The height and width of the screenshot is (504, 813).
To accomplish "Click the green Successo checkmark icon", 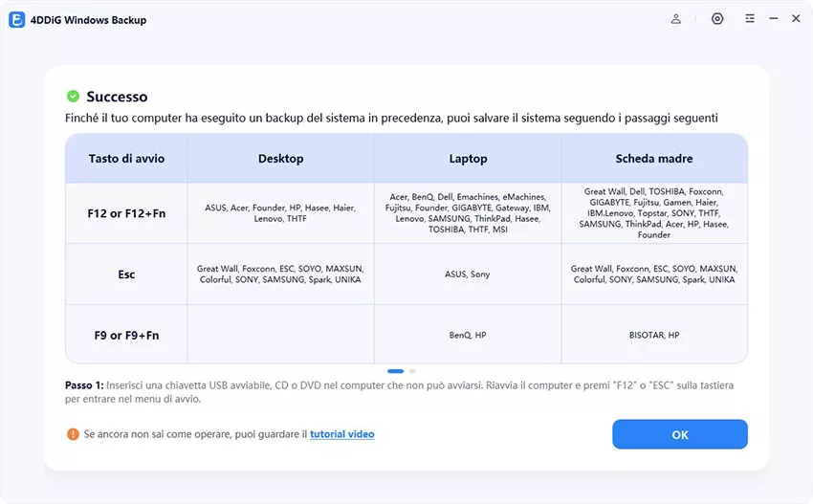I will (x=73, y=97).
